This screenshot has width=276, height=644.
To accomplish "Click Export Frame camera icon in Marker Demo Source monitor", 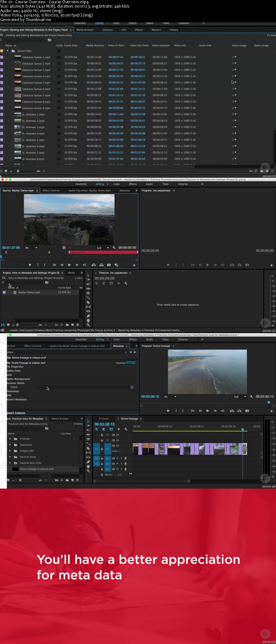I will tap(109, 265).
